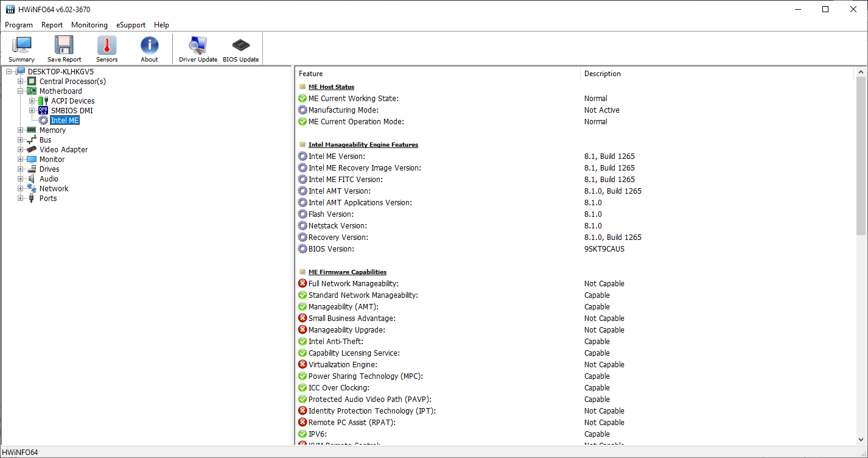Collapse the Motherboard node
The image size is (868, 458).
pos(20,91)
